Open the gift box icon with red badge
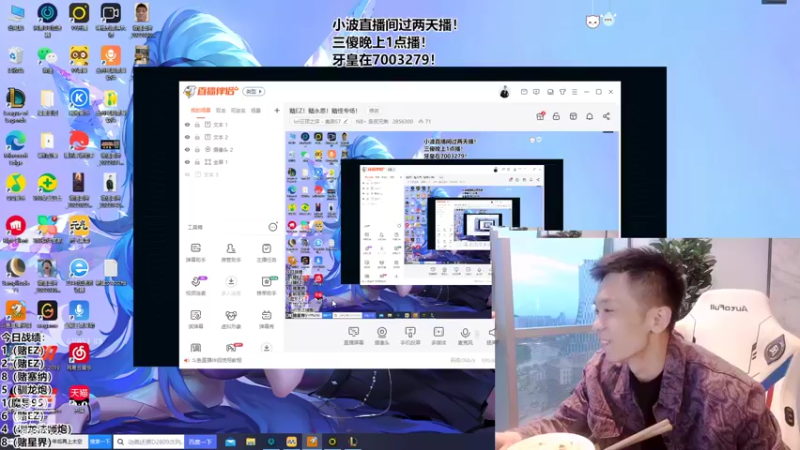This screenshot has width=800, height=450. click(540, 116)
